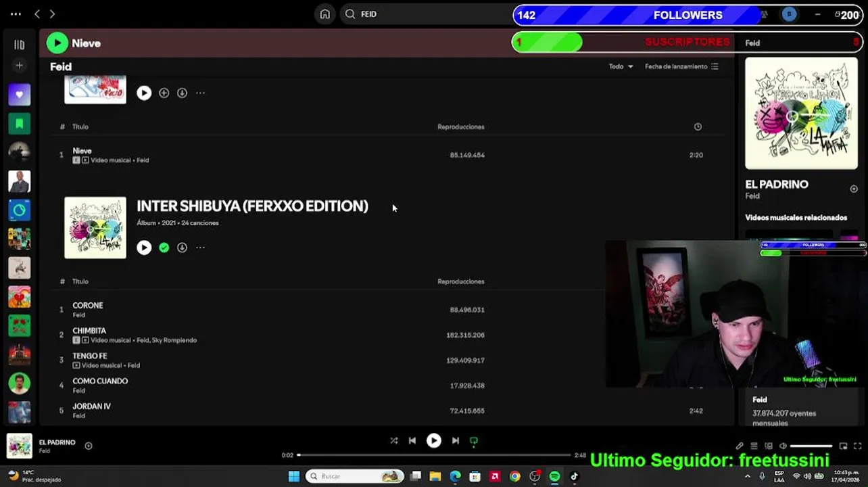Click the Windows taskbar Buscar search box
The height and width of the screenshot is (487, 868).
click(355, 476)
